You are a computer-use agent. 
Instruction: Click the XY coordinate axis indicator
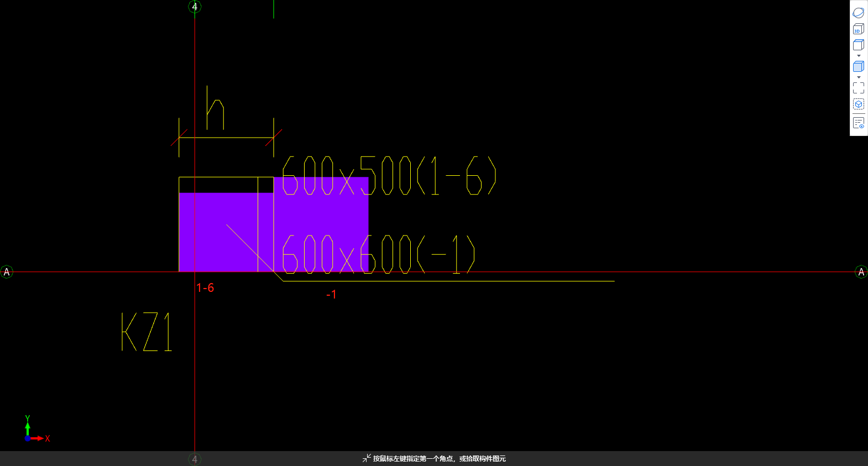[36, 430]
